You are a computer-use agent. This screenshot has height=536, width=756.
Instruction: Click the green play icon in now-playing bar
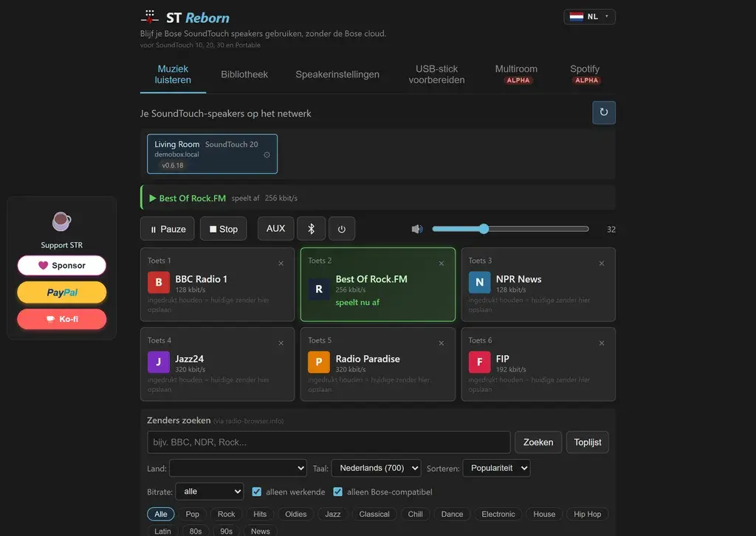pyautogui.click(x=152, y=198)
